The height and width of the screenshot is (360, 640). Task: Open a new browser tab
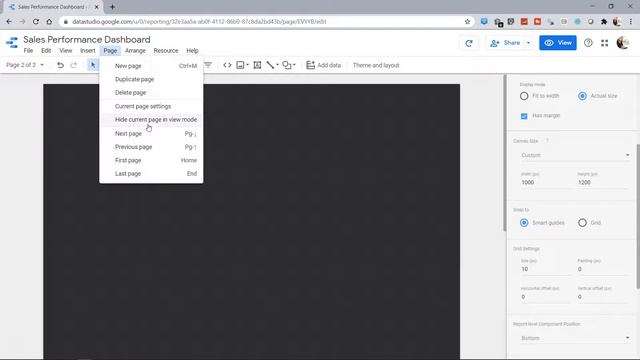point(112,7)
